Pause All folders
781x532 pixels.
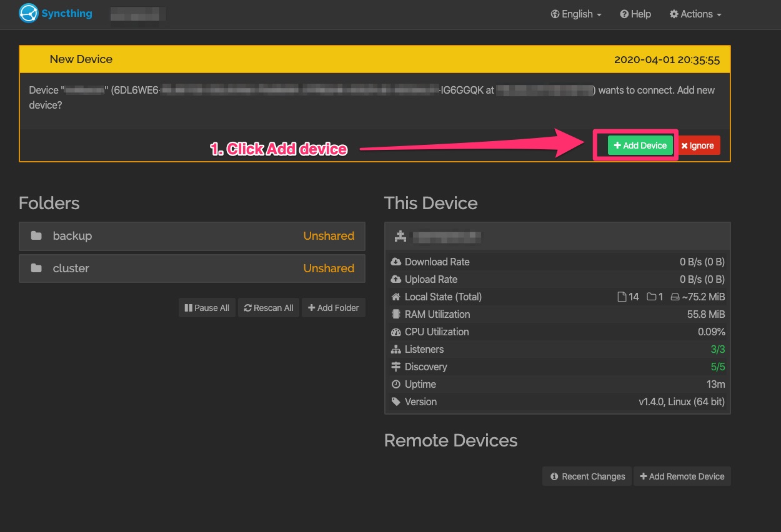point(207,308)
